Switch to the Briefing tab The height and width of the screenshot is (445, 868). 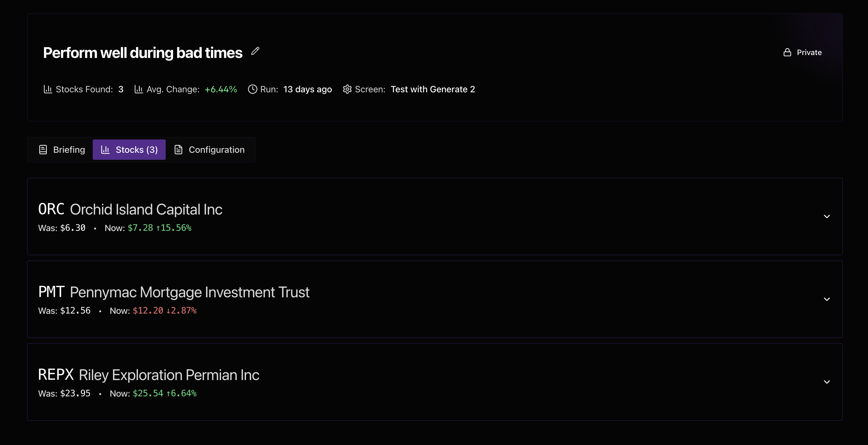(62, 150)
